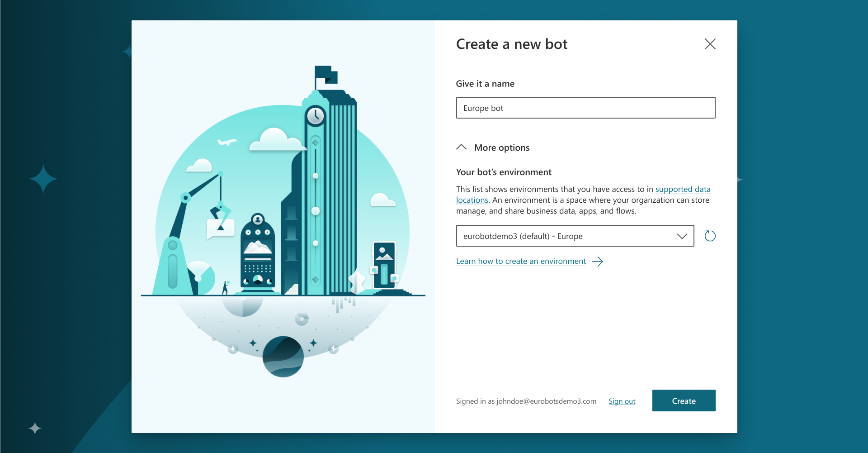Click the Your bot's environment heading
The width and height of the screenshot is (868, 453).
coord(504,172)
